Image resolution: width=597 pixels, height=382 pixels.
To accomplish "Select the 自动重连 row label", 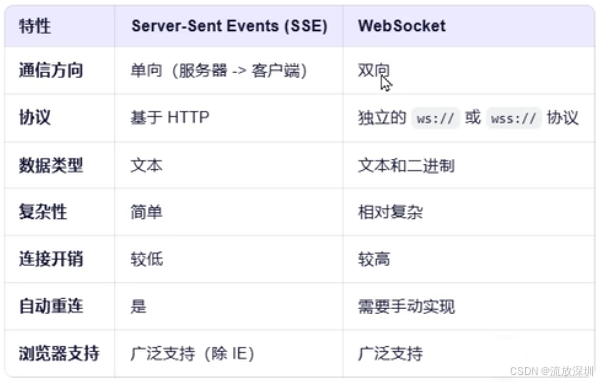I will tap(51, 306).
